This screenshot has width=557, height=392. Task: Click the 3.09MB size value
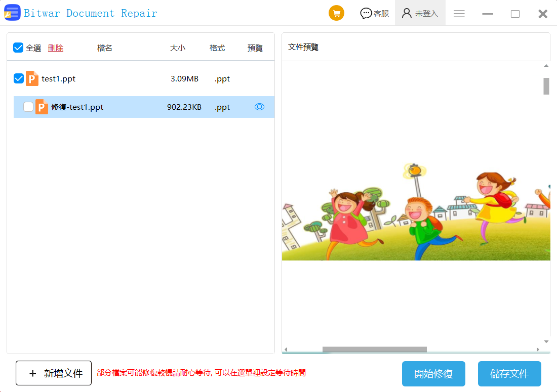pyautogui.click(x=184, y=79)
